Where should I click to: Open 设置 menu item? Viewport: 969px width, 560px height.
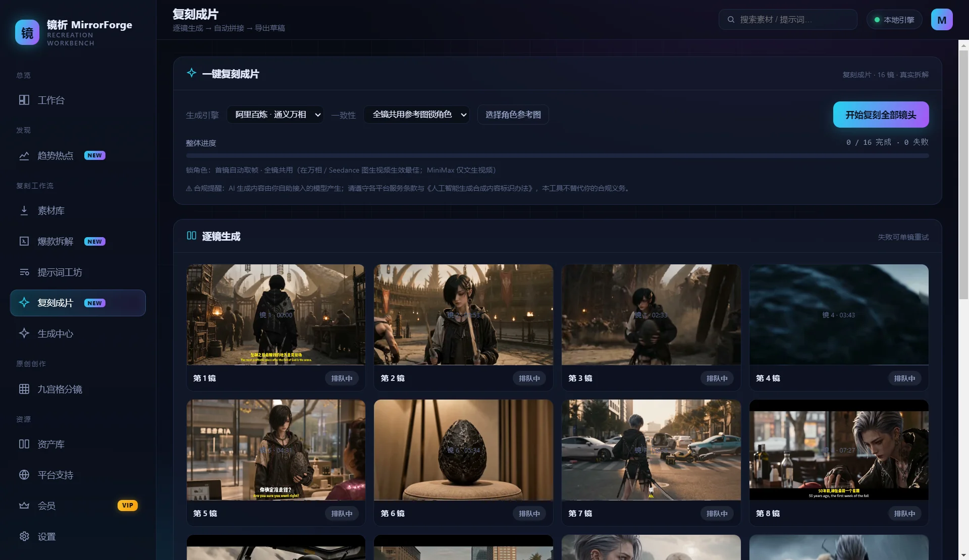pyautogui.click(x=78, y=536)
